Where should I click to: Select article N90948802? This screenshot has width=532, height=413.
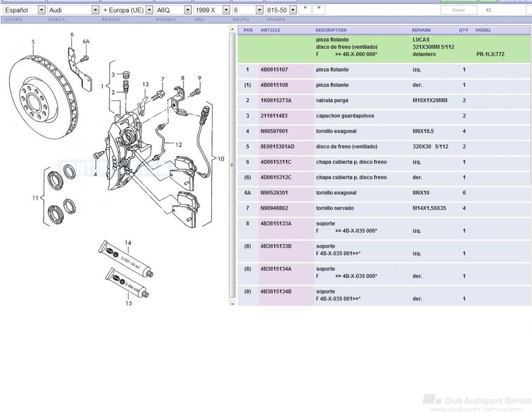tap(274, 208)
